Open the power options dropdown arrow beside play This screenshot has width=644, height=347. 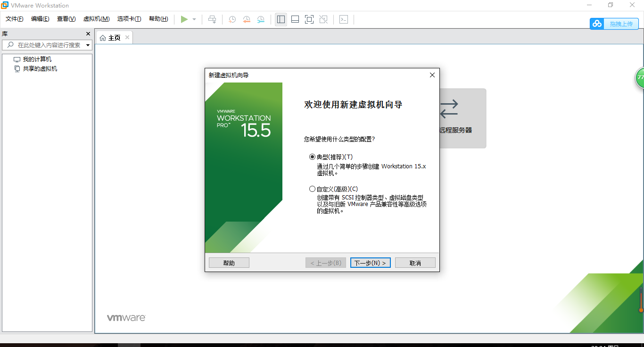coord(194,19)
